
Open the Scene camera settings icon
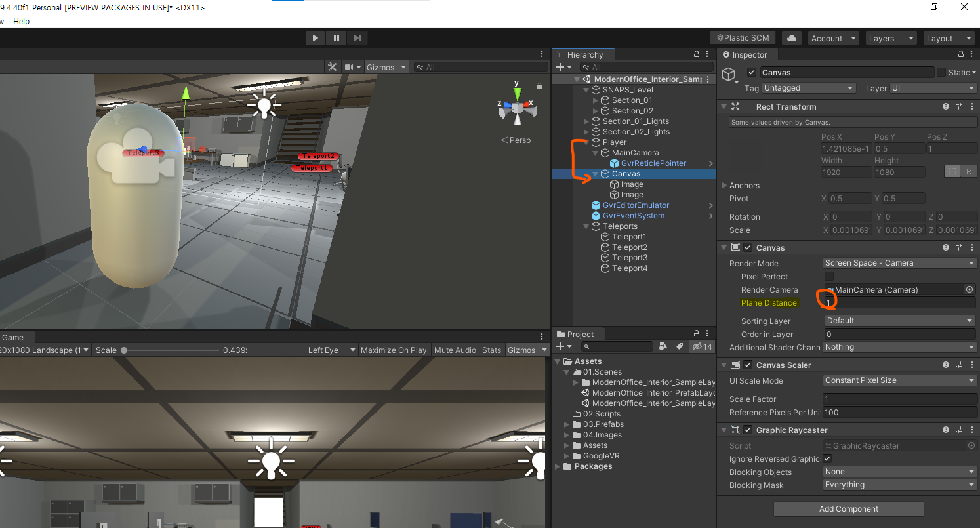click(353, 67)
